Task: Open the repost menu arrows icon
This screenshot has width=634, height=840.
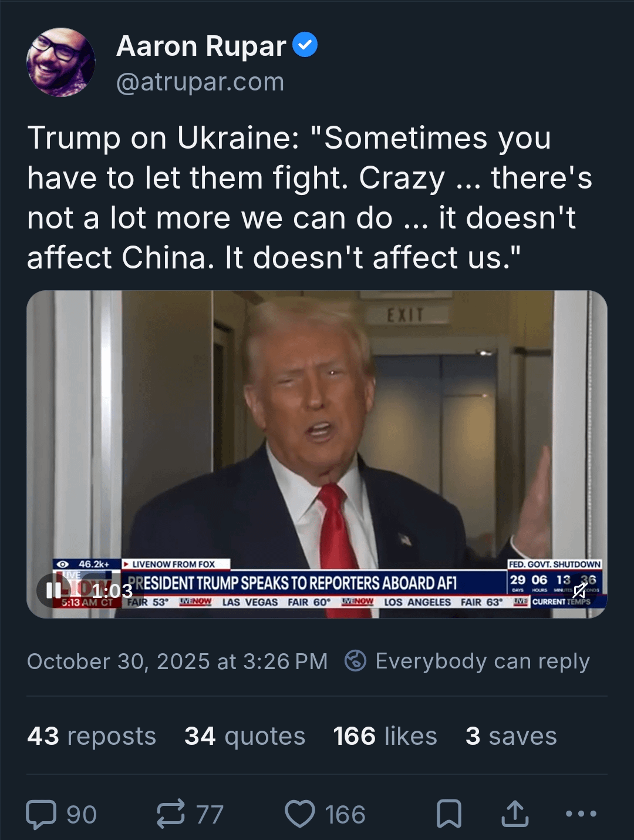Action: coord(171,814)
